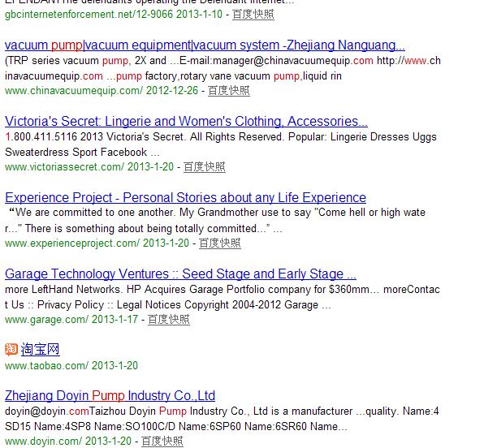Click the 'Sweaterdress Sport Facebook' snippet line
Viewport: 497px width, 448px height.
coord(82,153)
